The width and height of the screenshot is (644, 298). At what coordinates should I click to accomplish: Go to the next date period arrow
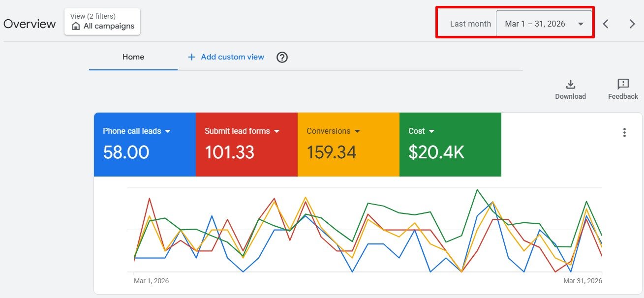coord(632,24)
